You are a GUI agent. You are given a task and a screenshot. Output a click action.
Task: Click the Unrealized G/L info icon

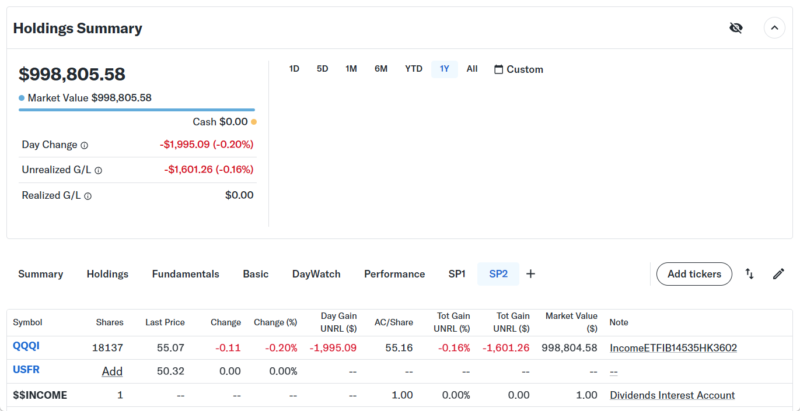(98, 170)
